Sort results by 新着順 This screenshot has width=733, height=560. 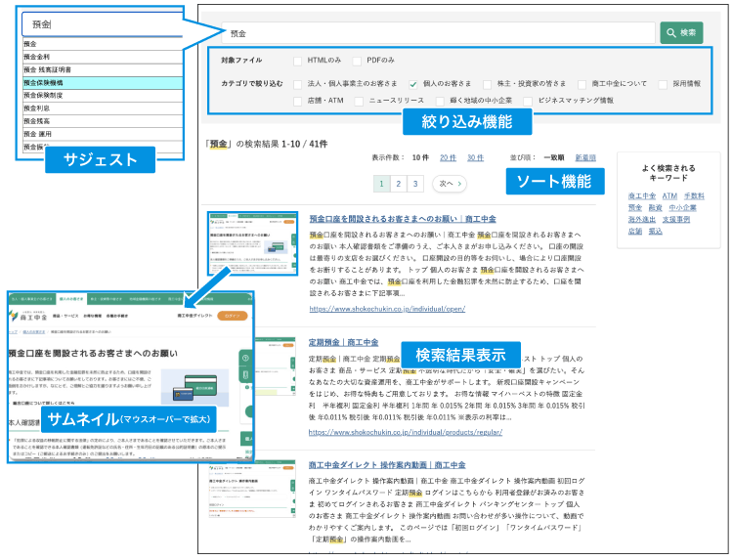[x=585, y=158]
